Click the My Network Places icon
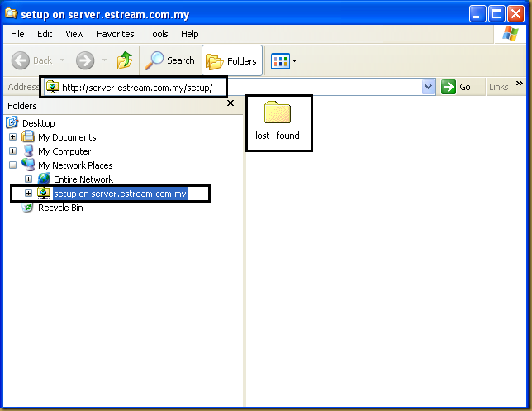 coord(28,165)
